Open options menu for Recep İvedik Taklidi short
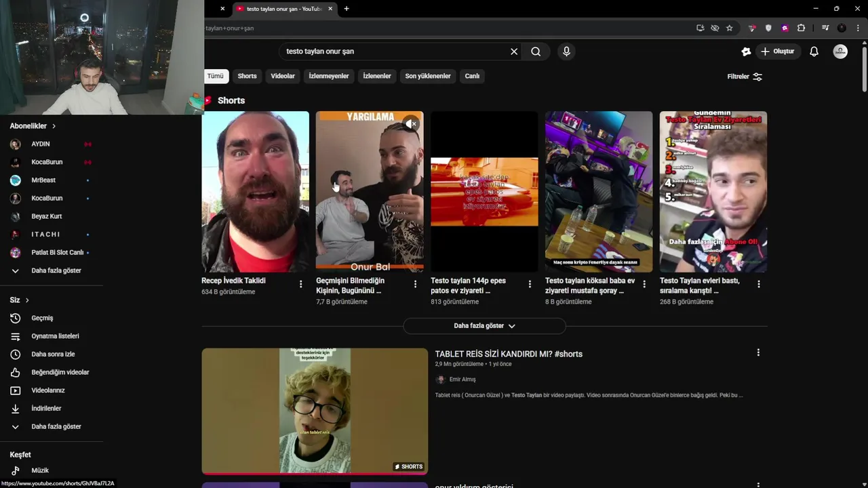868x488 pixels. tap(301, 284)
